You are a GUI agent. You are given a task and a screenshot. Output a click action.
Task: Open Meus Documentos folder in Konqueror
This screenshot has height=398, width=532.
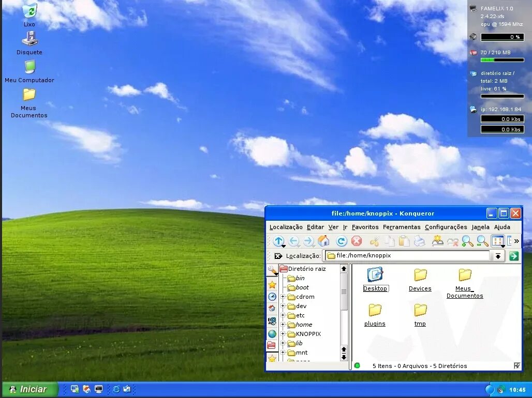pyautogui.click(x=465, y=283)
